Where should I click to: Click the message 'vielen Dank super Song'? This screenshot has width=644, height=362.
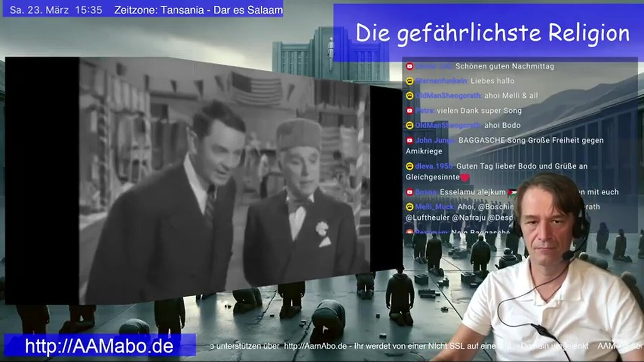pos(479,111)
